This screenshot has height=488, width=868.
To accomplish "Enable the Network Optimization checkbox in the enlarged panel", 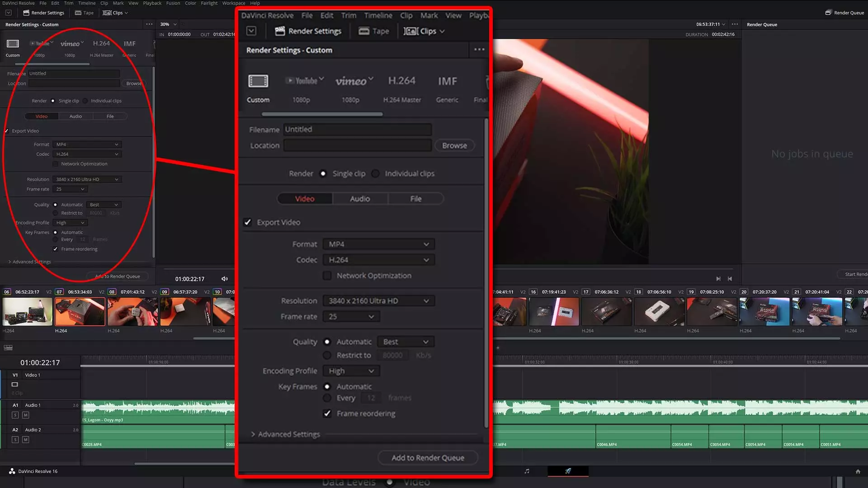I will click(x=327, y=276).
